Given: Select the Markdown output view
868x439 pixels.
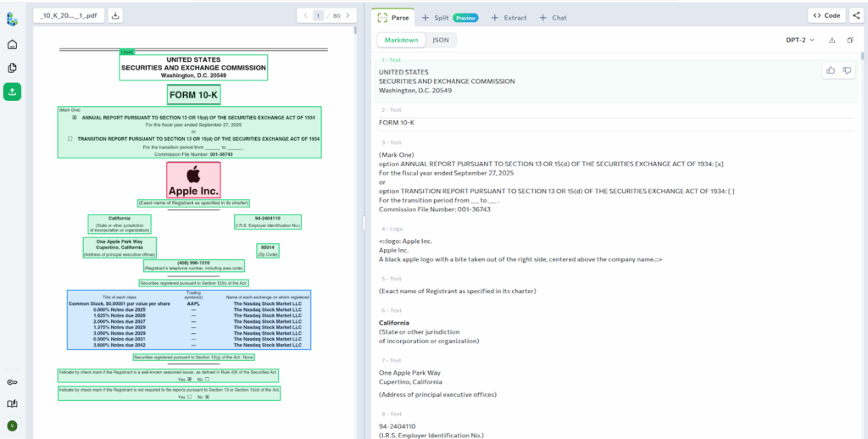Looking at the screenshot, I should pyautogui.click(x=401, y=40).
